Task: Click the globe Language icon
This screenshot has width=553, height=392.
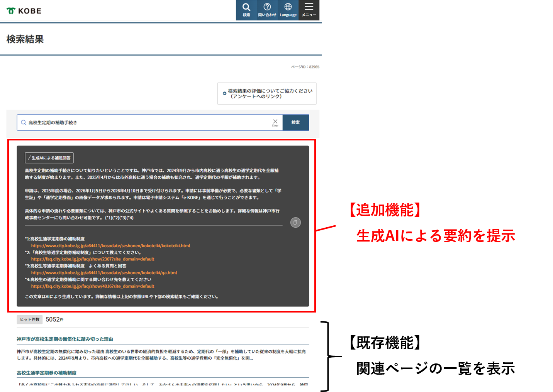Action: point(288,10)
